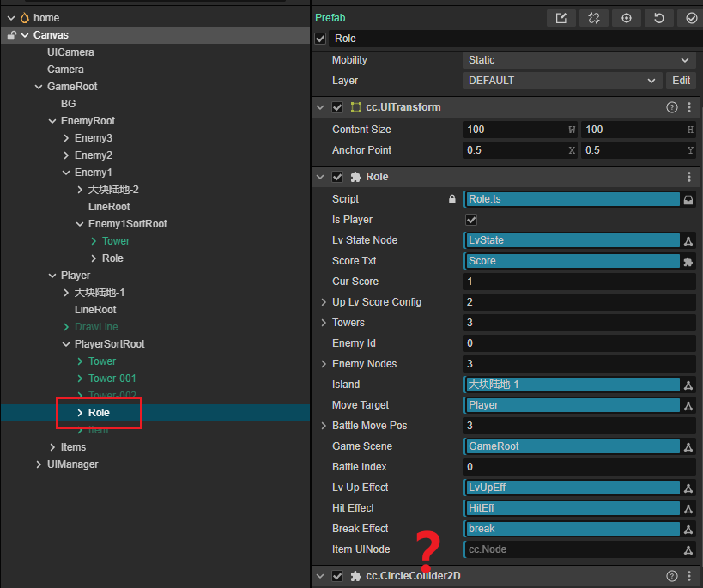Image resolution: width=703 pixels, height=588 pixels.
Task: Click the Enemy Id value field
Action: [579, 343]
